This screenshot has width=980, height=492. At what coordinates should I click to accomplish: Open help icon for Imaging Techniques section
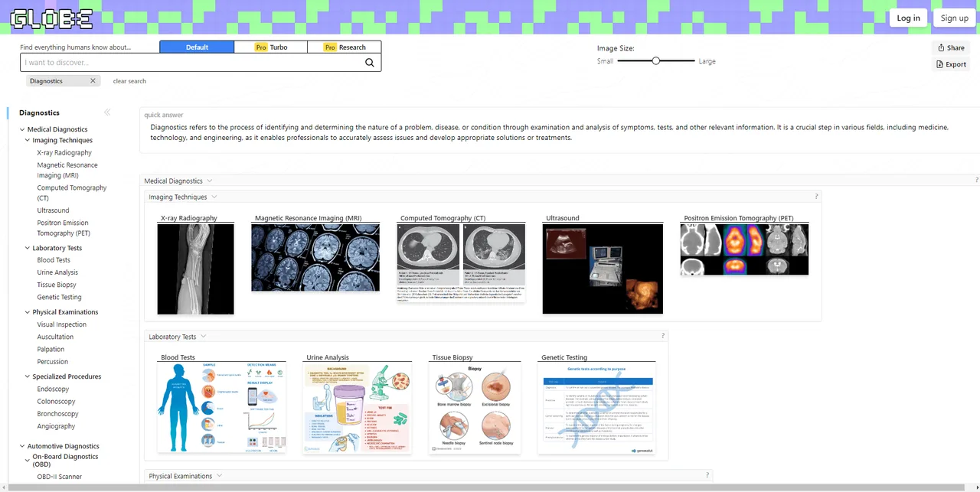pos(817,197)
